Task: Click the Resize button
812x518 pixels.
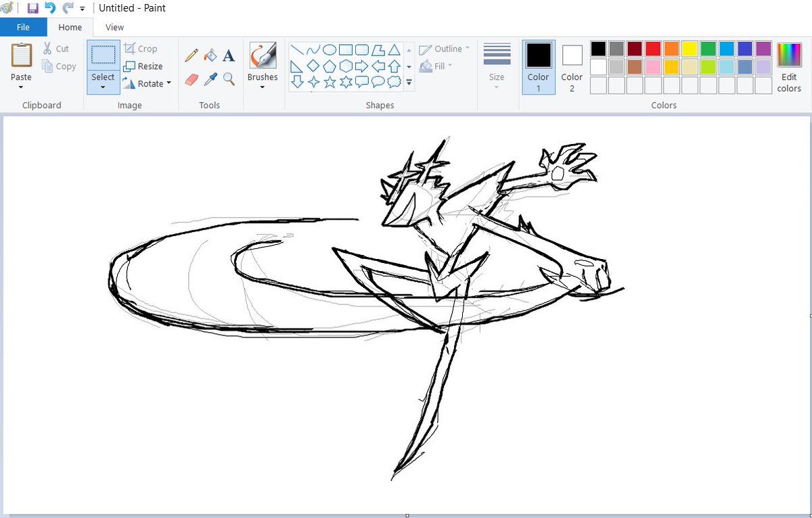Action: (143, 66)
